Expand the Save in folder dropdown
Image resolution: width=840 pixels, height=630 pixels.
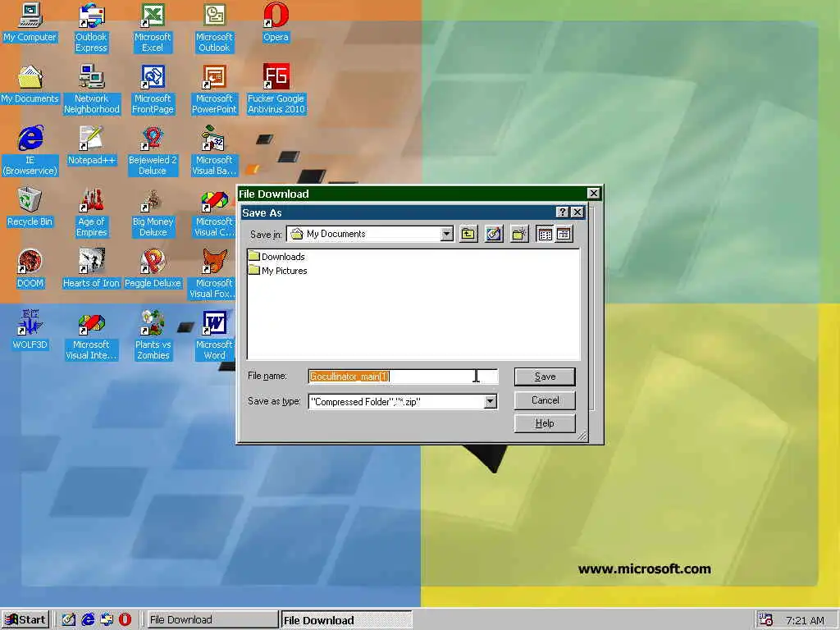(446, 234)
